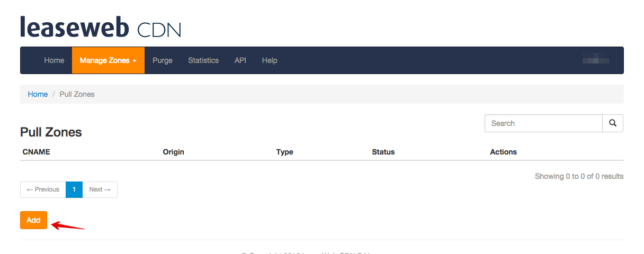
Task: Open the Help menu item
Action: [x=270, y=60]
